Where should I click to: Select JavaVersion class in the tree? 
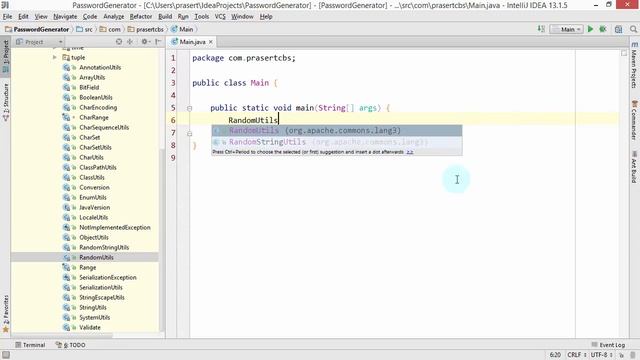click(x=94, y=207)
